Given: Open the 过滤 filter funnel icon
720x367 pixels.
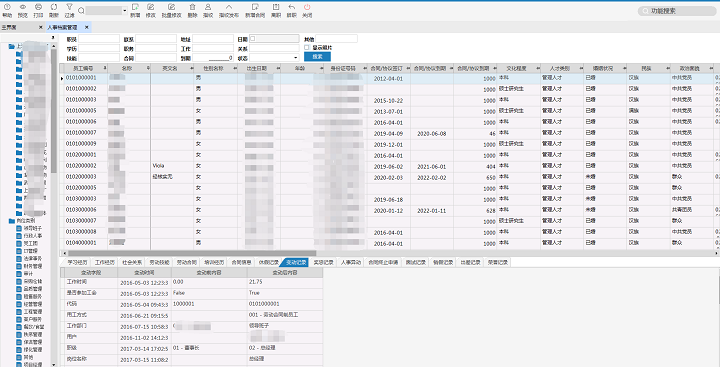Looking at the screenshot, I should click(x=69, y=10).
